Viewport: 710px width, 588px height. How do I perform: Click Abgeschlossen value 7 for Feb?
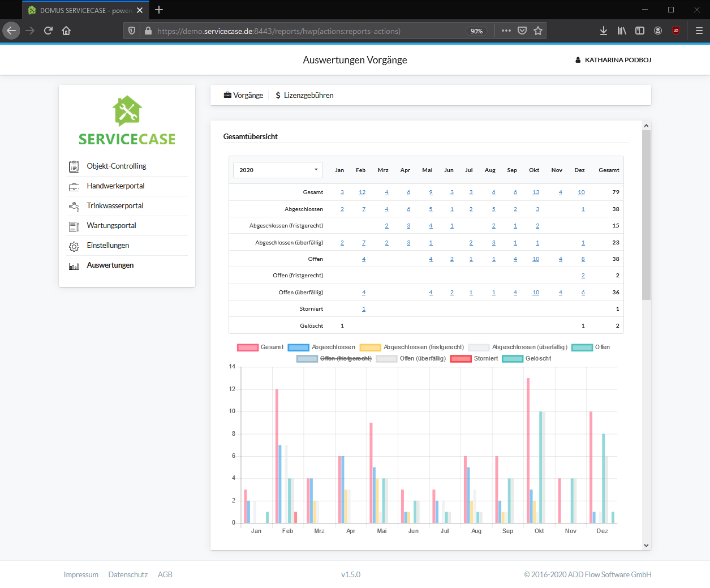coord(364,209)
